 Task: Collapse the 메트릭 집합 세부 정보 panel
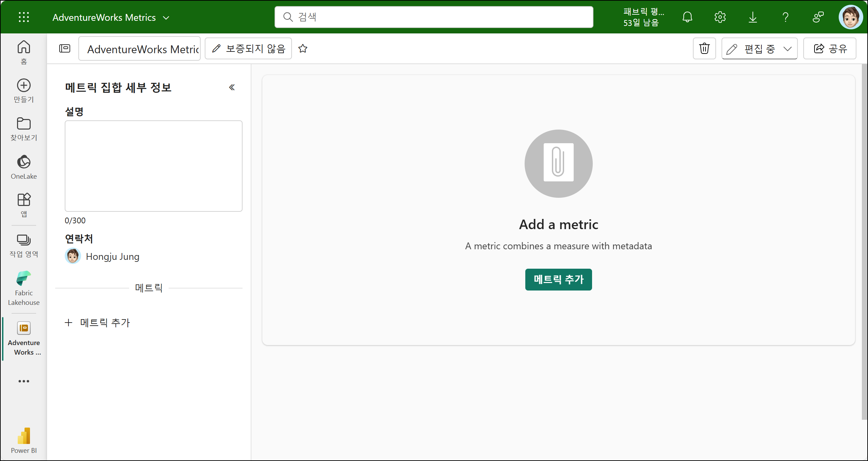click(232, 87)
